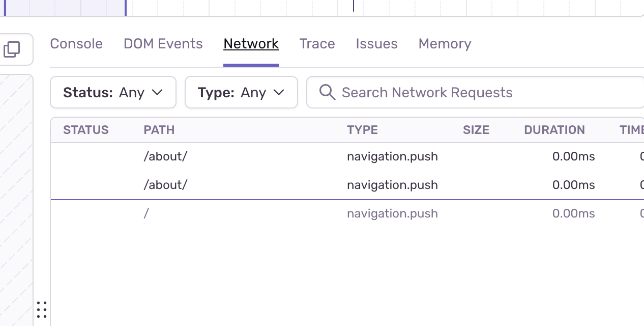Image resolution: width=644 pixels, height=326 pixels.
Task: Click a marker on the timeline strip at top
Action: [353, 5]
